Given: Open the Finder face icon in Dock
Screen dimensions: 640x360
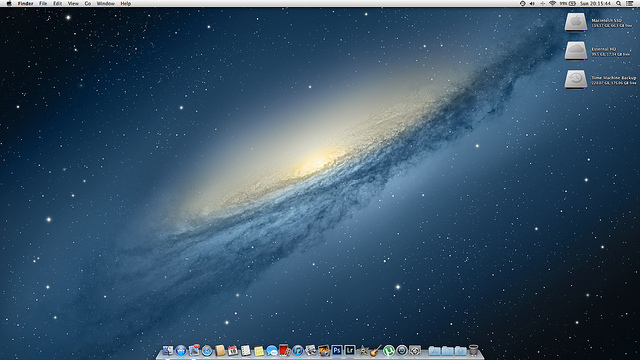Looking at the screenshot, I should 168,351.
